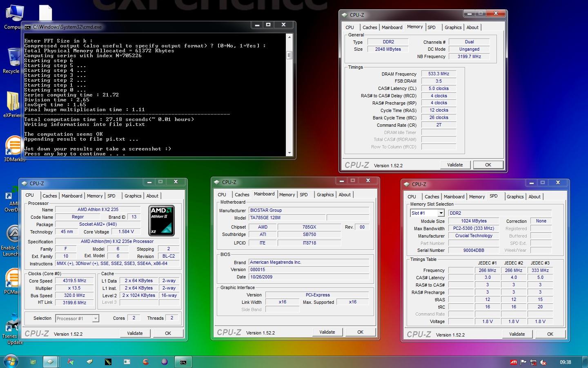Click the Core Voltage value 1.584 V
This screenshot has height=368, width=588.
pyautogui.click(x=126, y=232)
